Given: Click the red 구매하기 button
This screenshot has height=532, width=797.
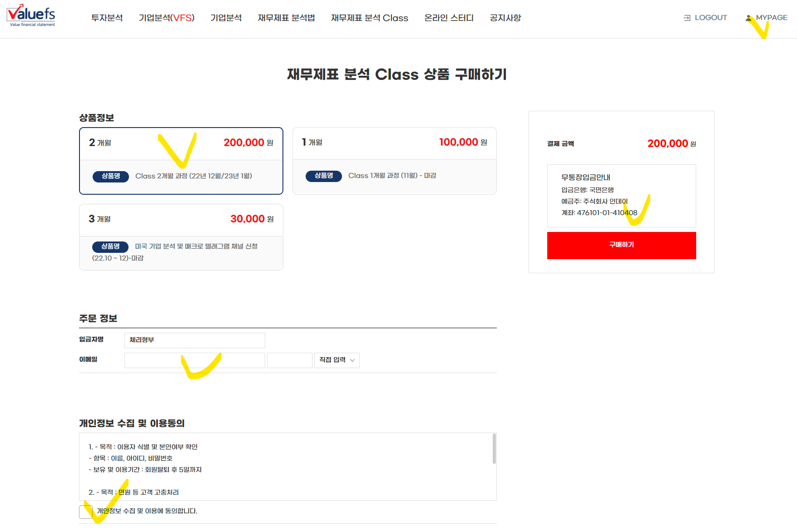Looking at the screenshot, I should [622, 246].
